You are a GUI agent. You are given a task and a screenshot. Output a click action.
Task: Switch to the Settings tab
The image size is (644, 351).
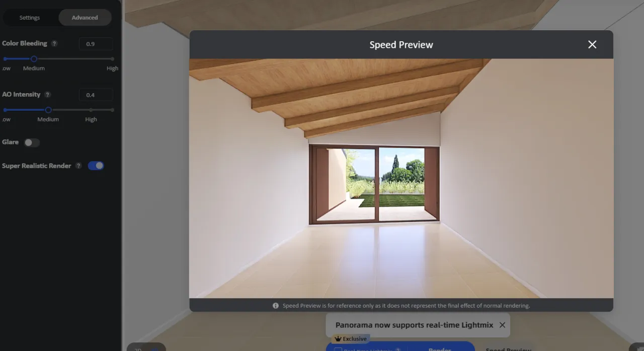pos(30,18)
